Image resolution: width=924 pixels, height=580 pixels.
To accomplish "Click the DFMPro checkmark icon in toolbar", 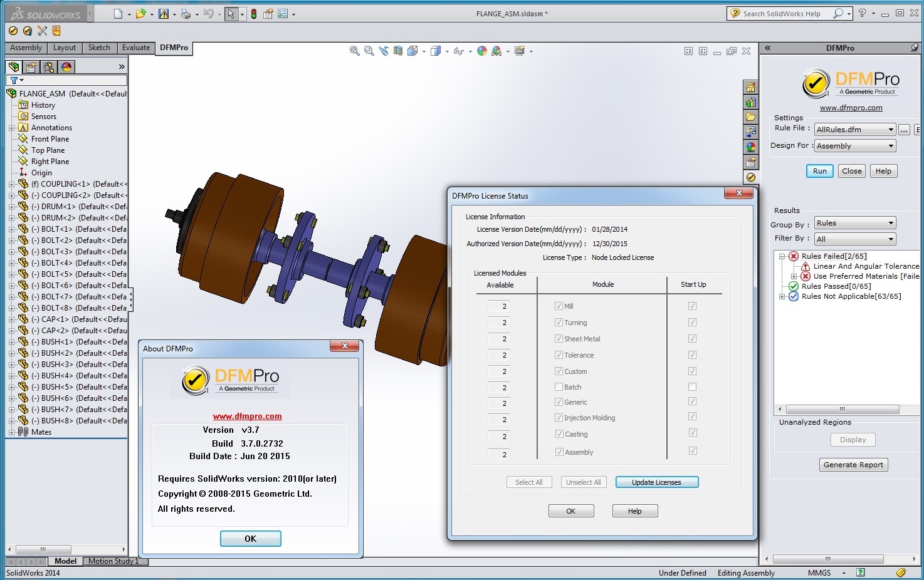I will [13, 31].
